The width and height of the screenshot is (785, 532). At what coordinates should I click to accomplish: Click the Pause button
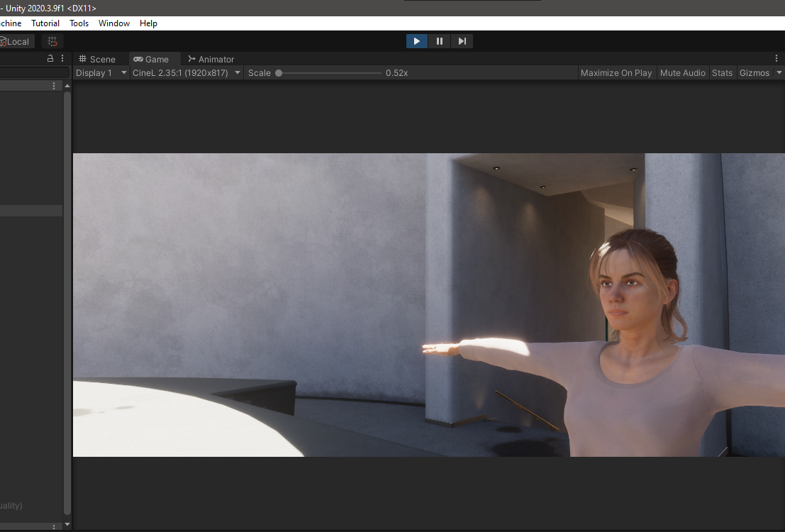(440, 41)
